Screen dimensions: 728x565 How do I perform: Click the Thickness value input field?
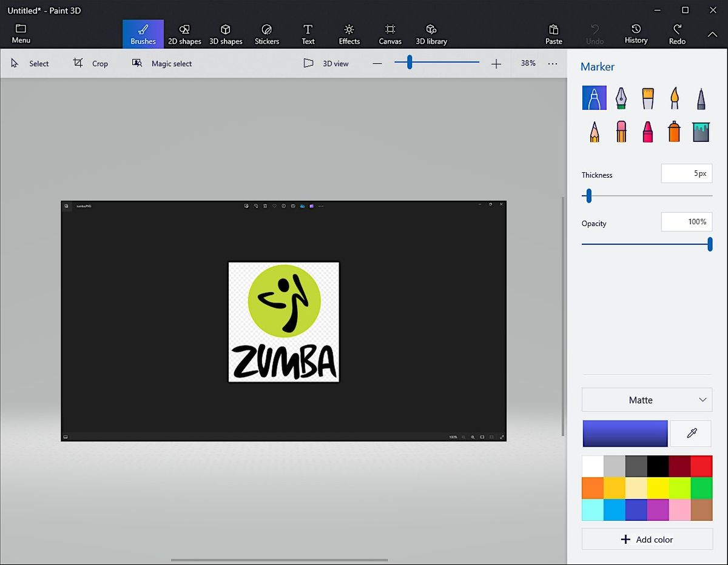coord(686,173)
